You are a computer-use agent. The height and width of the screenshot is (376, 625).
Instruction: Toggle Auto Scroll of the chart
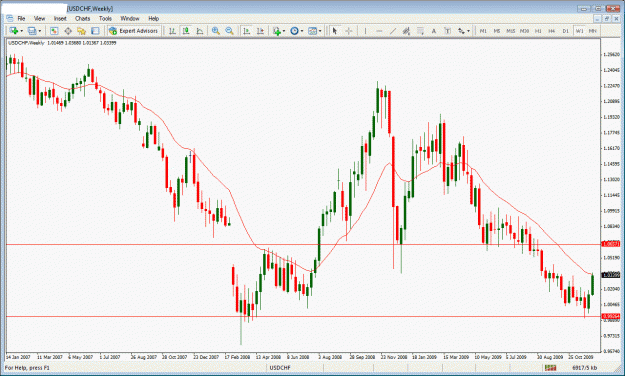(247, 31)
